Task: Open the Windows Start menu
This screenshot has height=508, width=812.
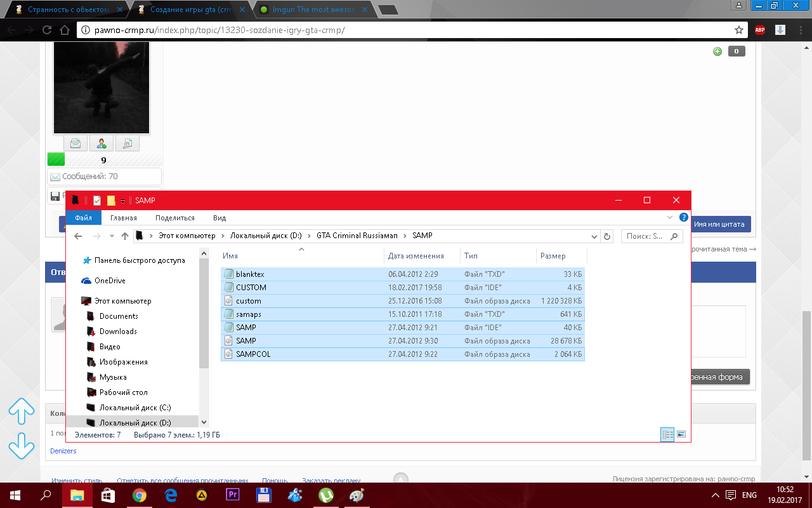Action: pos(15,495)
